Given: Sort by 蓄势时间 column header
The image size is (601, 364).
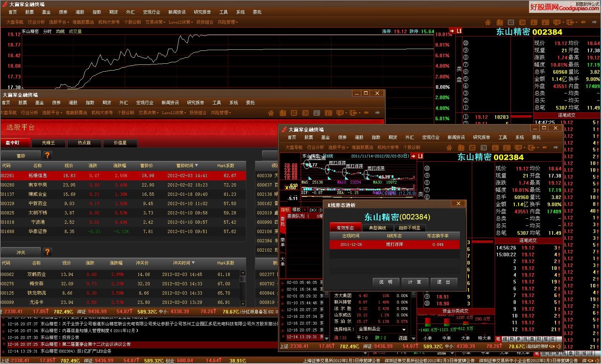Looking at the screenshot, I should tap(187, 166).
